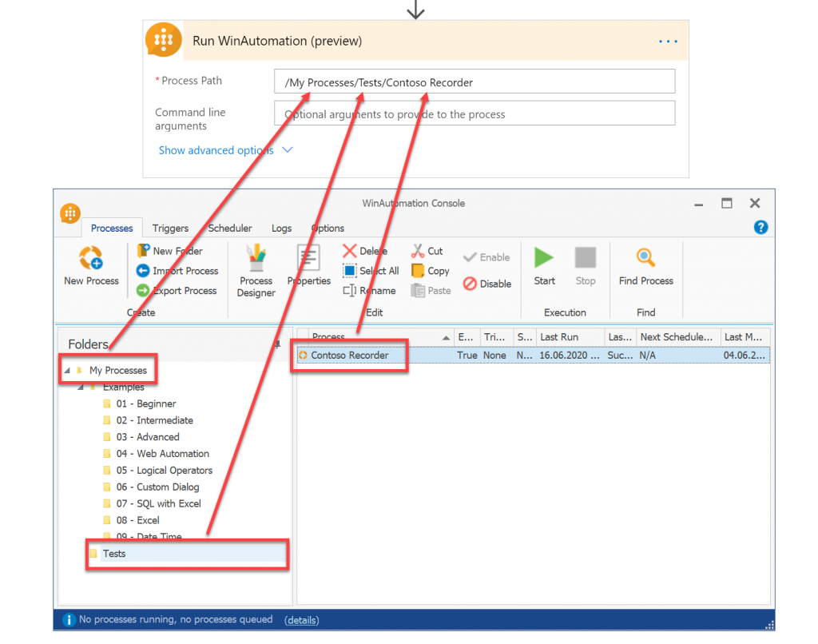This screenshot has width=818, height=644.
Task: Click the Last Run column header
Action: pyautogui.click(x=570, y=337)
